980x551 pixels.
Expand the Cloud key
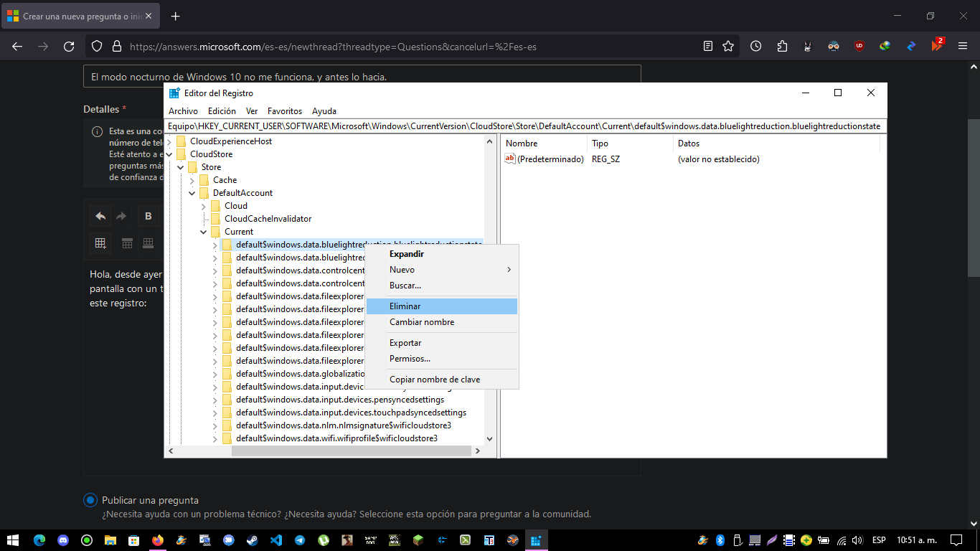(204, 206)
